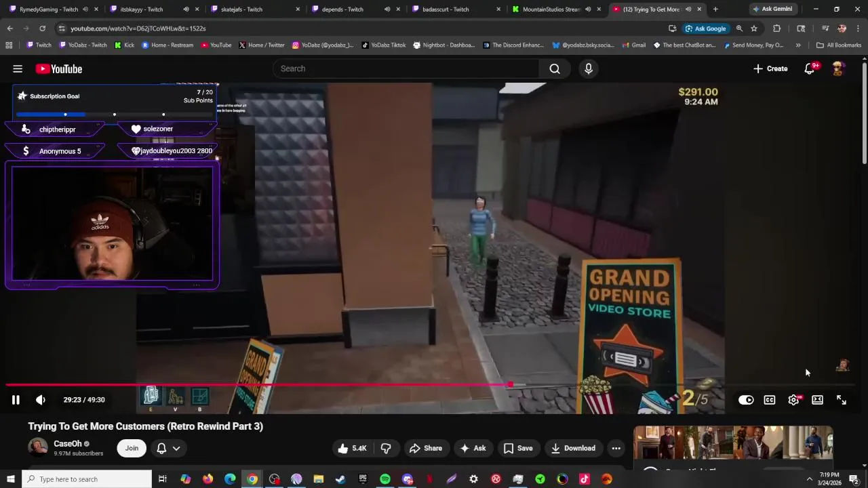Toggle the autoplay switch in player

[746, 400]
